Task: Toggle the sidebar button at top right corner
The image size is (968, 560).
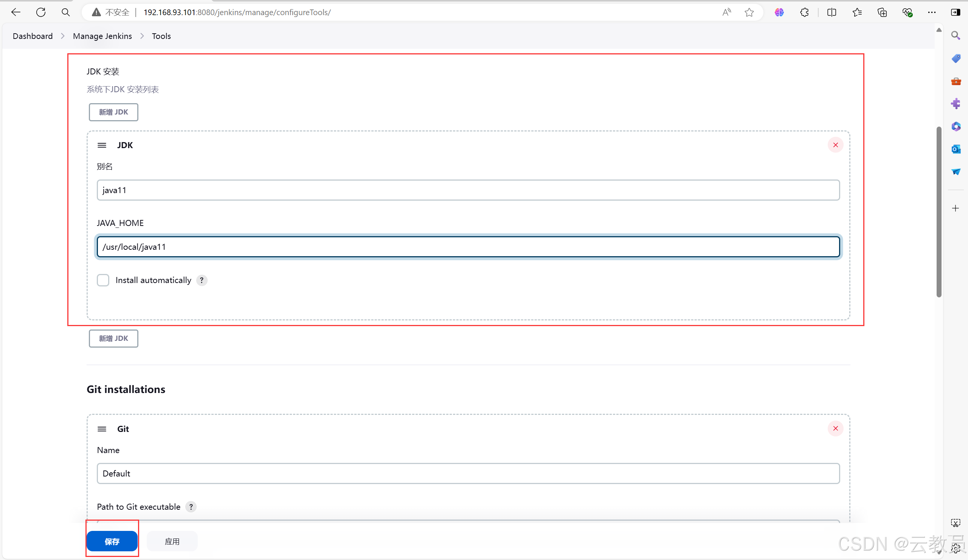Action: [956, 12]
